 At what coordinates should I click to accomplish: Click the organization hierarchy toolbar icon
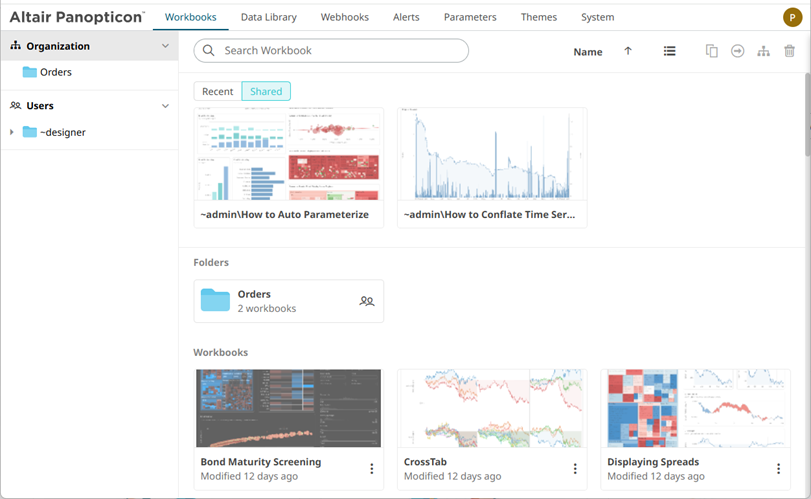(x=763, y=51)
